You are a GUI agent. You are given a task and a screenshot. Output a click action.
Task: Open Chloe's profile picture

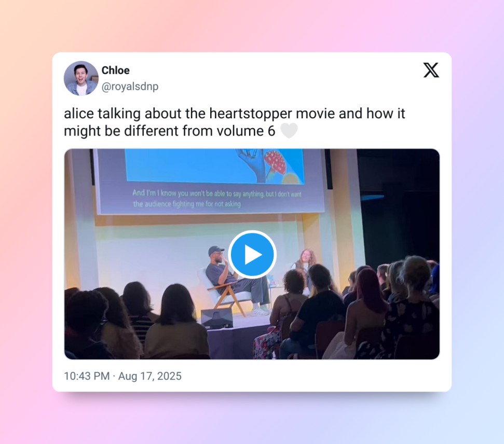(x=81, y=78)
